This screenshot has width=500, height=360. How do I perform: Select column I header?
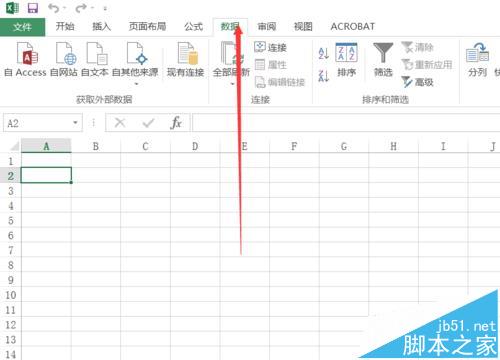coord(443,146)
